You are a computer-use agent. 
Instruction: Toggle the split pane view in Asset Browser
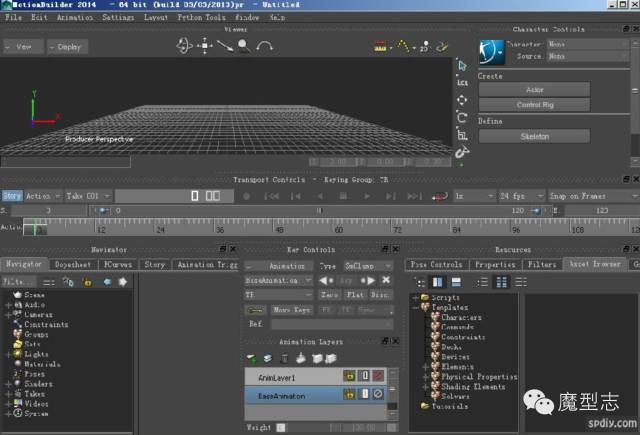click(x=437, y=282)
